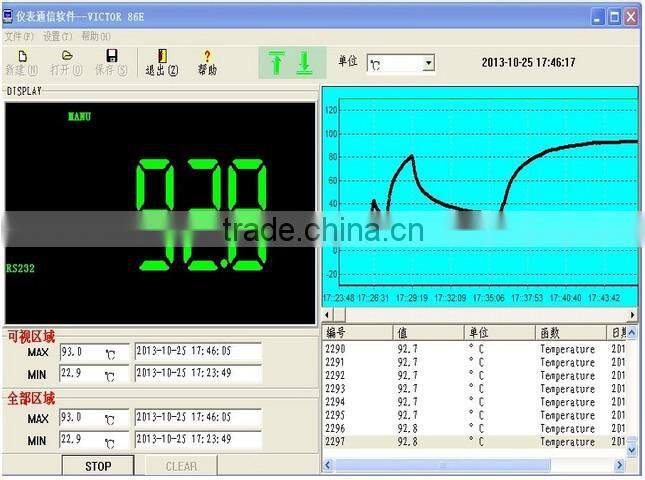
Task: Click the 函数 function column header
Action: (571, 332)
